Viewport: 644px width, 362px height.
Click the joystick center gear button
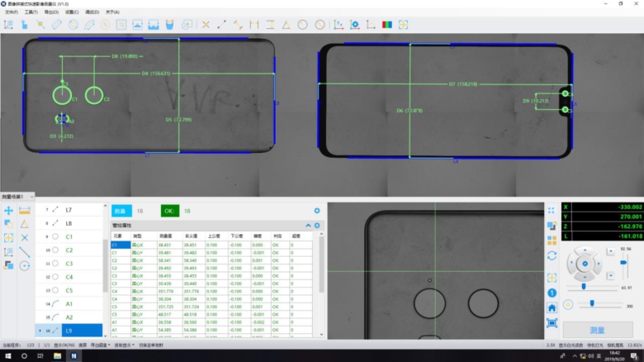click(x=585, y=264)
